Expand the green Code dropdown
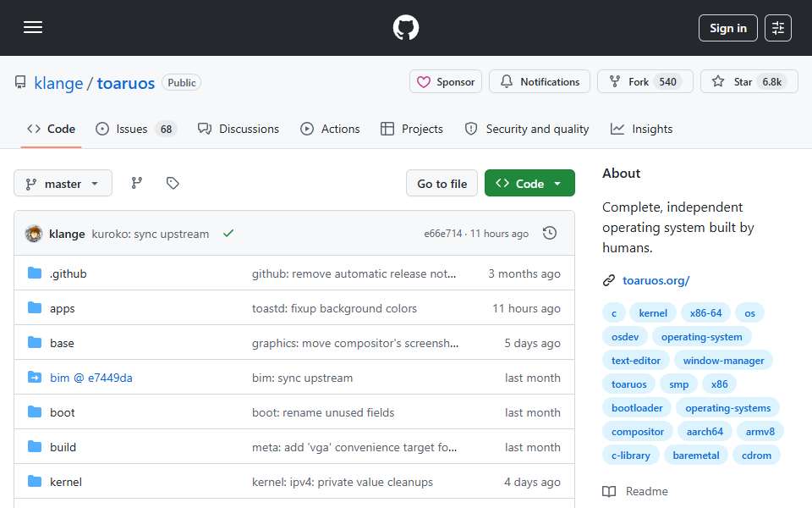The width and height of the screenshot is (812, 508). pyautogui.click(x=529, y=183)
